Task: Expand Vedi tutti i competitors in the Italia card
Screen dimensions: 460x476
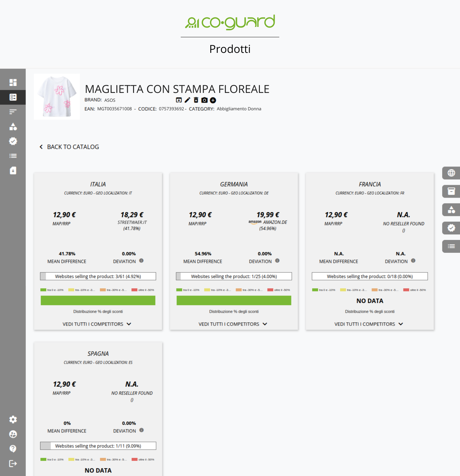Action: tap(97, 324)
